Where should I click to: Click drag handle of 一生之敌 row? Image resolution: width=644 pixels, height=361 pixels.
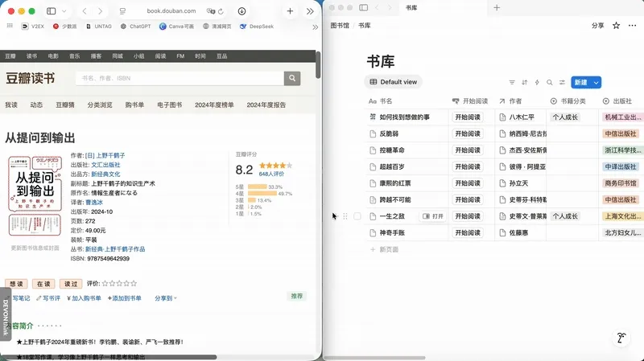pos(345,216)
